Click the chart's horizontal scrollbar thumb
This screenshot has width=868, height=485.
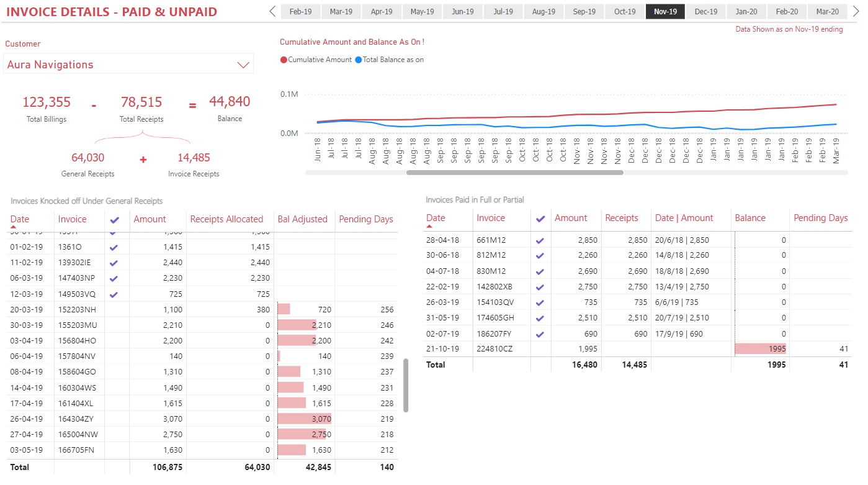tap(514, 173)
